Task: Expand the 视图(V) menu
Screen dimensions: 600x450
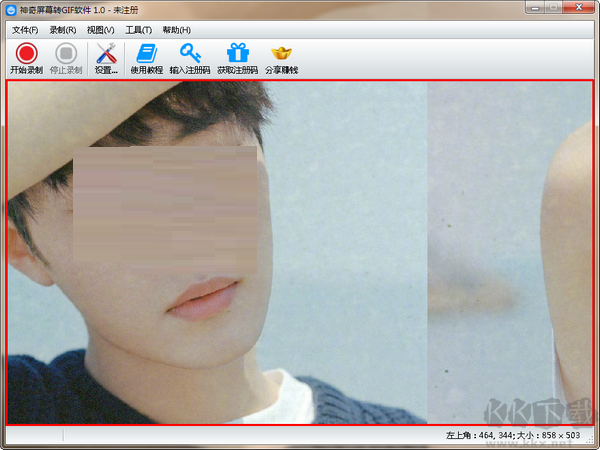Action: (101, 30)
